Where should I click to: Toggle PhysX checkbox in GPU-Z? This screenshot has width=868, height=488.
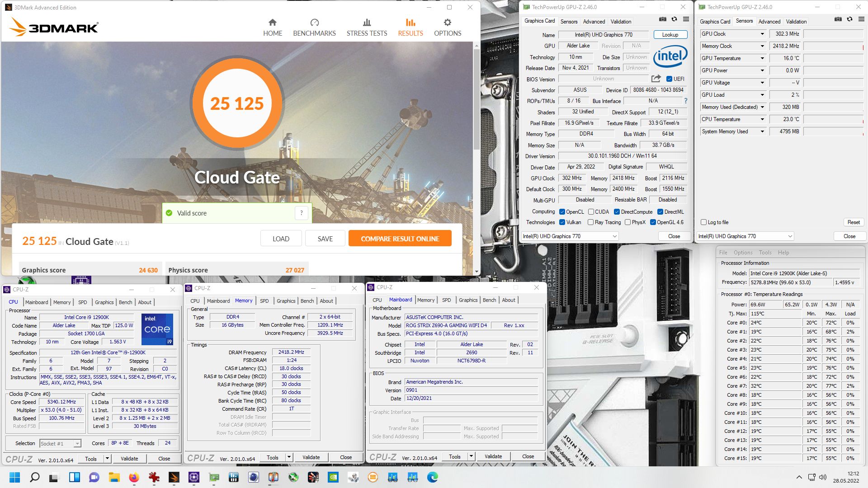(627, 222)
